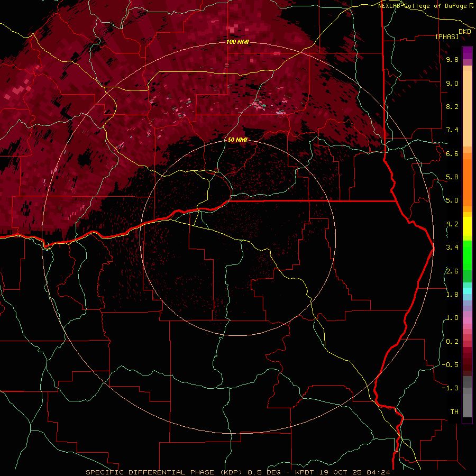
Task: Click the 100 NMI range ring label
Action: 237,42
